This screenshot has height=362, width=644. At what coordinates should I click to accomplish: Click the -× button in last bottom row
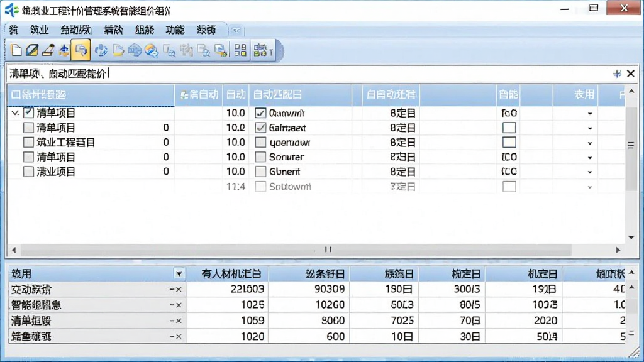pos(176,337)
